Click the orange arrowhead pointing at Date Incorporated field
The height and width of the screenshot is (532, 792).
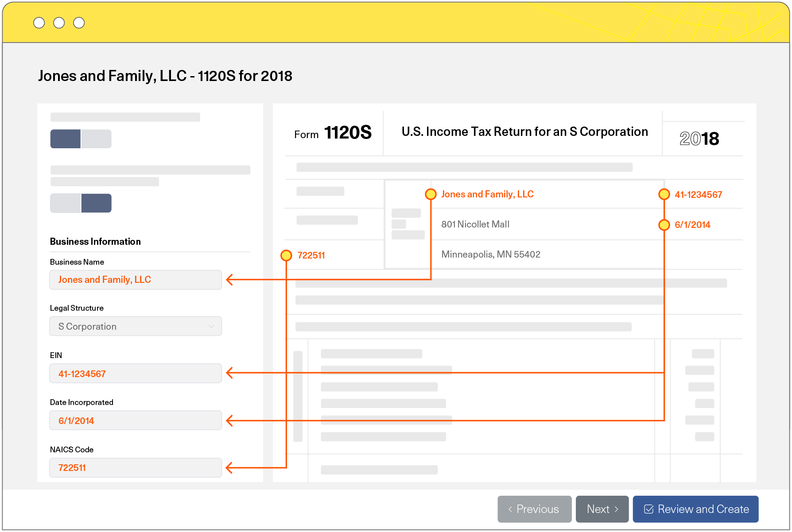(229, 420)
